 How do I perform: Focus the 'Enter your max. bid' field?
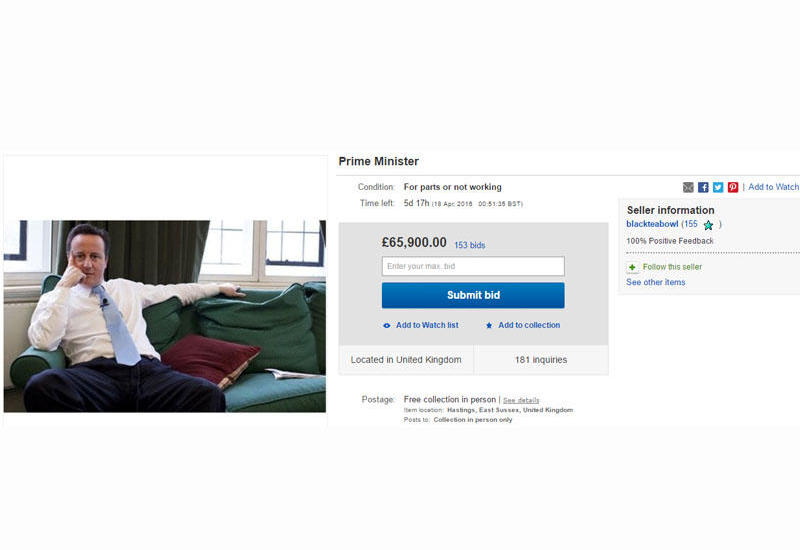coord(473,266)
